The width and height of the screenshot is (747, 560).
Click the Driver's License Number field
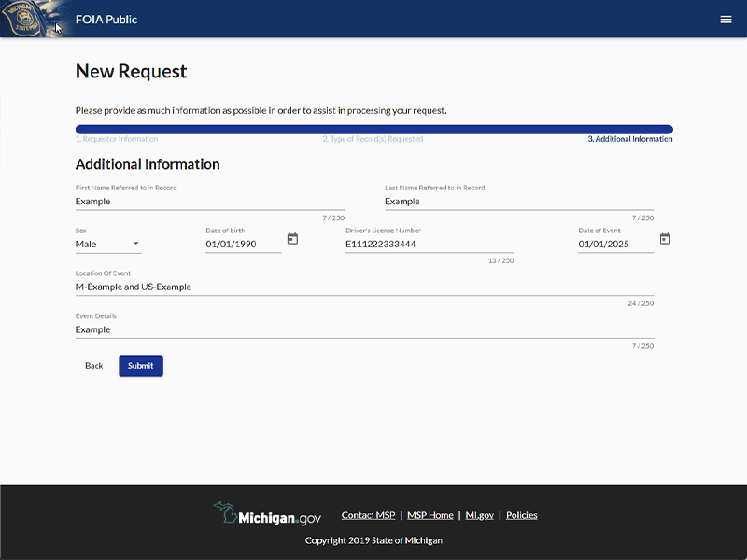click(430, 244)
